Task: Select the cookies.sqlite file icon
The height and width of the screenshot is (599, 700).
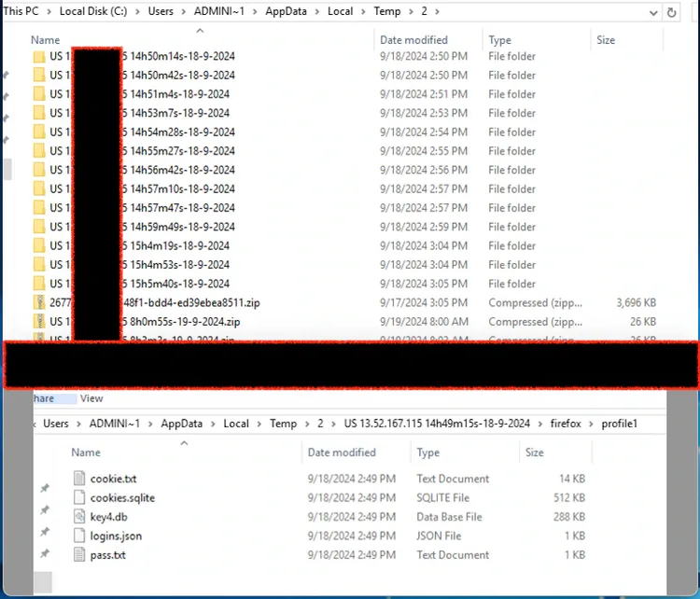Action: coord(79,498)
